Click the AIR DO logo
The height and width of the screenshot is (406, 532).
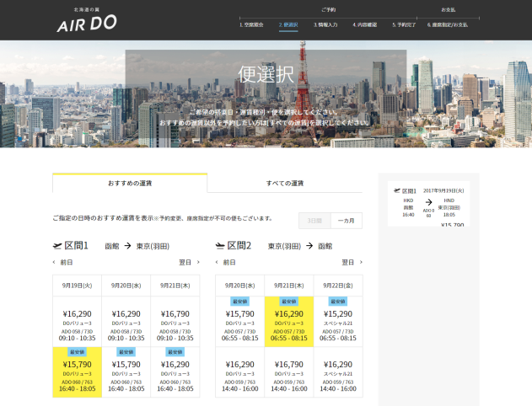point(87,21)
